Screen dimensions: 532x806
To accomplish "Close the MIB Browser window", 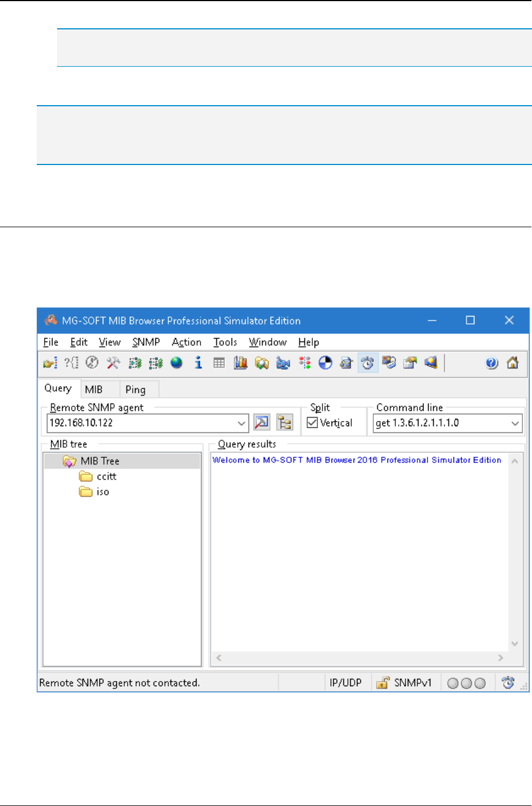I will (x=509, y=320).
